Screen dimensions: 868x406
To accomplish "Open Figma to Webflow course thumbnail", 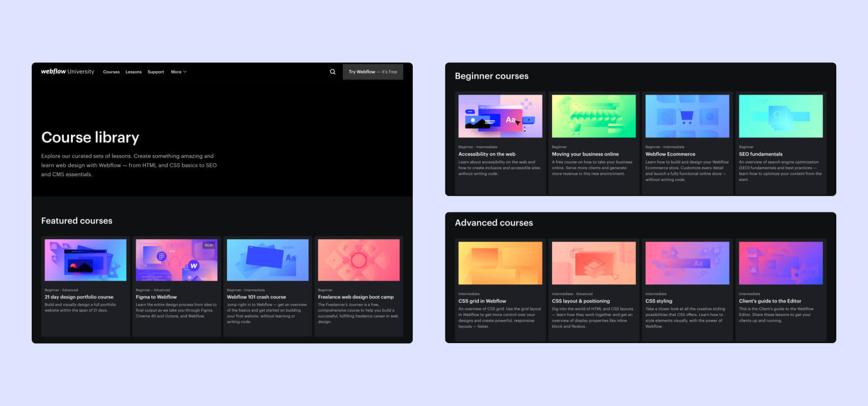I will pos(176,260).
